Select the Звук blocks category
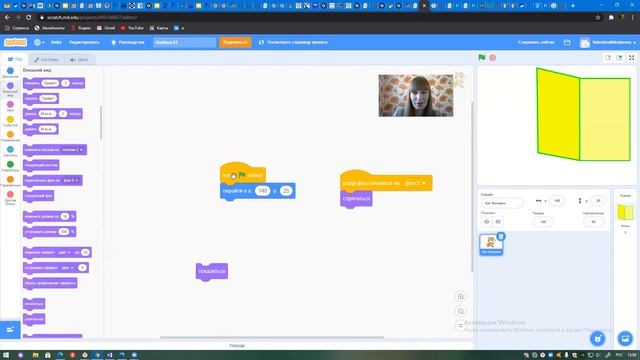 pyautogui.click(x=10, y=107)
